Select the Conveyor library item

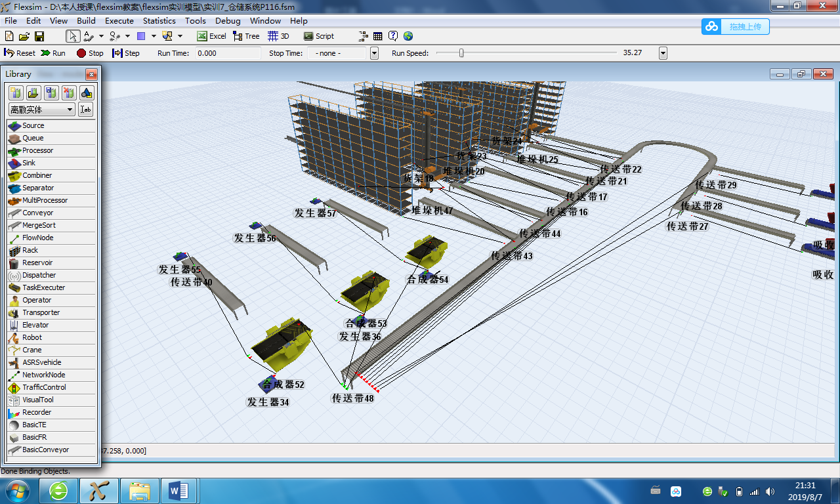(x=37, y=213)
